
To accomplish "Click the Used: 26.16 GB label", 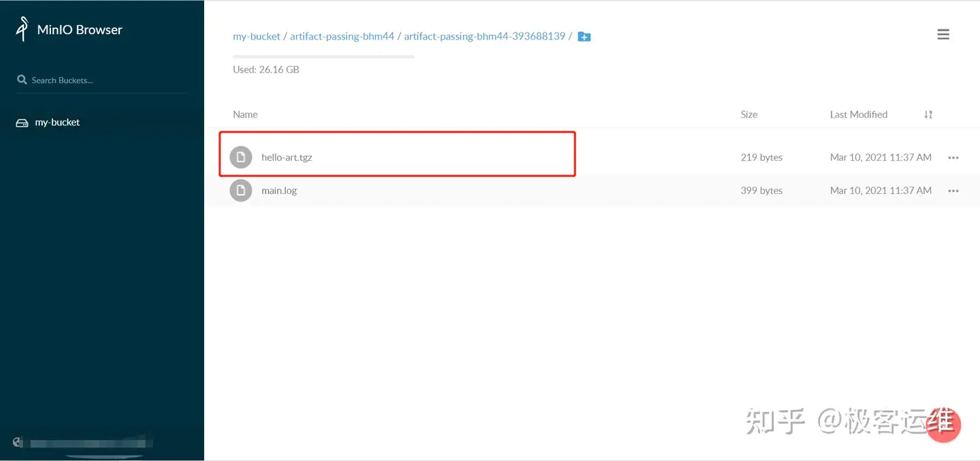I will click(266, 69).
